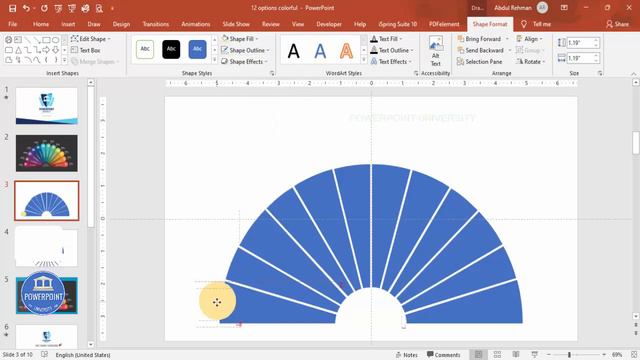640x360 pixels.
Task: Switch to Reading view
Action: pyautogui.click(x=516, y=355)
